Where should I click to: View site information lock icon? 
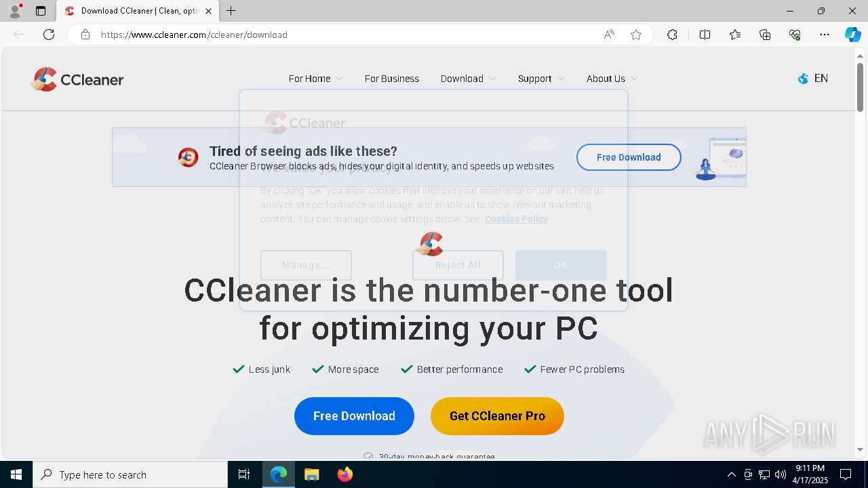click(85, 35)
